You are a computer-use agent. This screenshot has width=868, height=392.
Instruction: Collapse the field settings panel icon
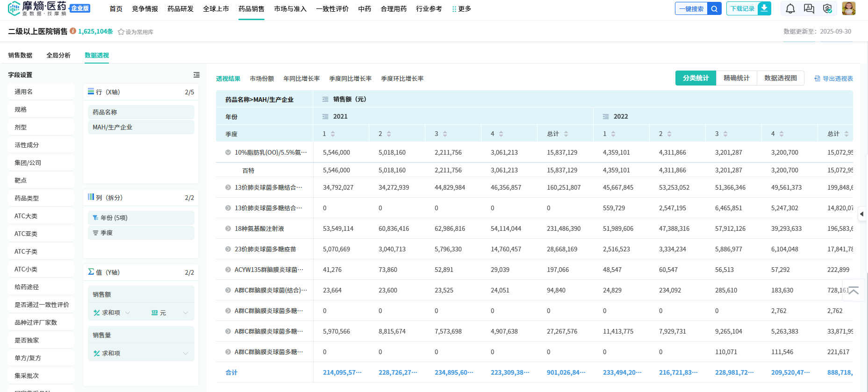196,75
